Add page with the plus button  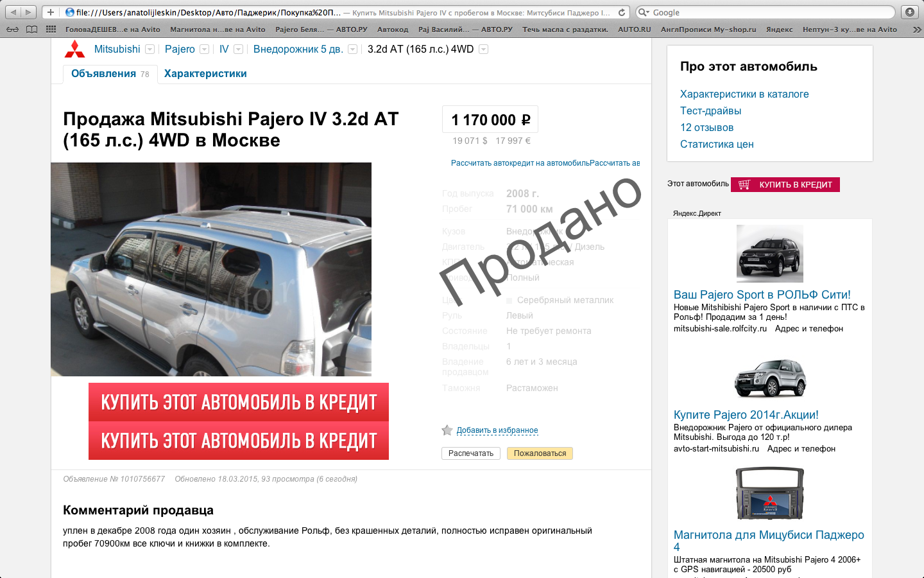pyautogui.click(x=51, y=12)
